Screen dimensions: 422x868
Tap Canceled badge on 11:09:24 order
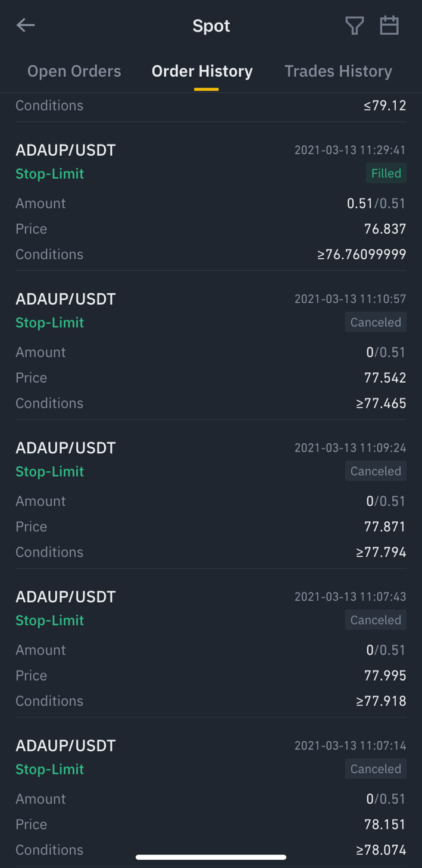point(376,471)
